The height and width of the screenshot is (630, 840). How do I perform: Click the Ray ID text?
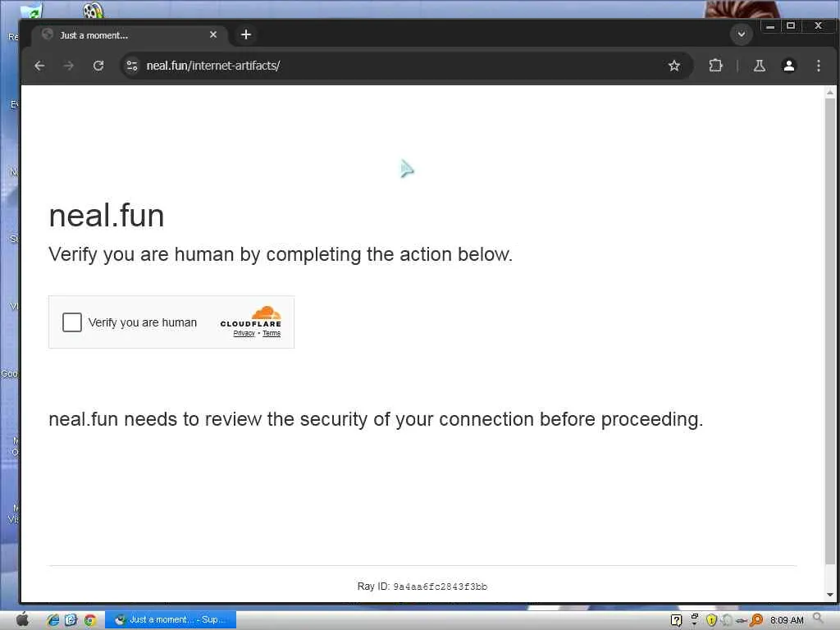pos(422,587)
